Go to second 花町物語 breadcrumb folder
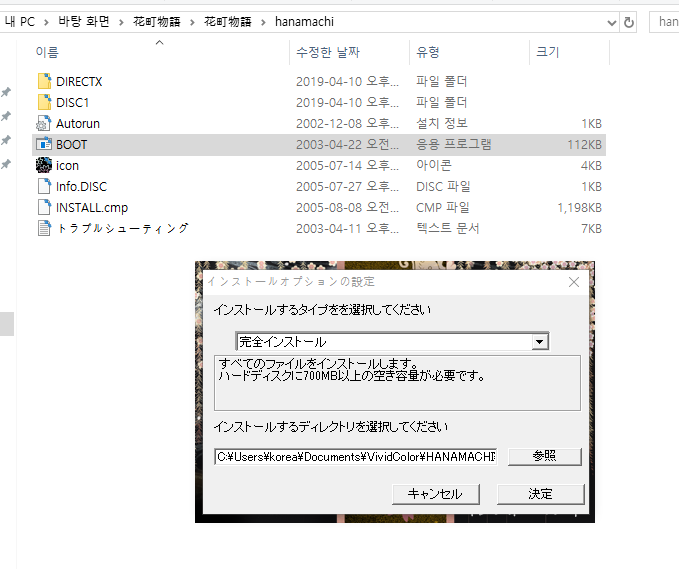The height and width of the screenshot is (569, 679). pos(228,22)
